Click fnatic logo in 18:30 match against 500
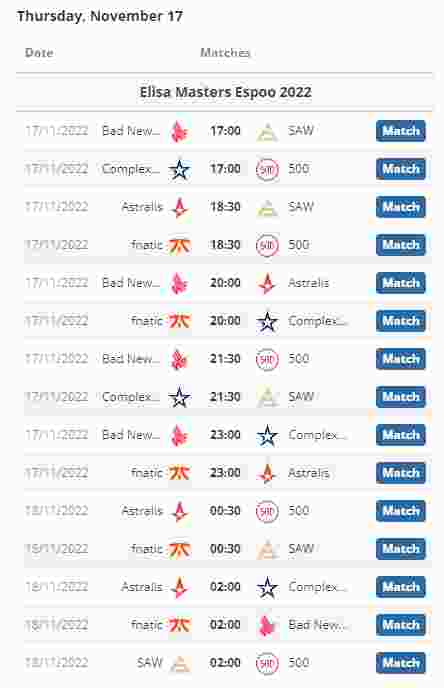Screen dimensions: 444x688 click(x=180, y=245)
